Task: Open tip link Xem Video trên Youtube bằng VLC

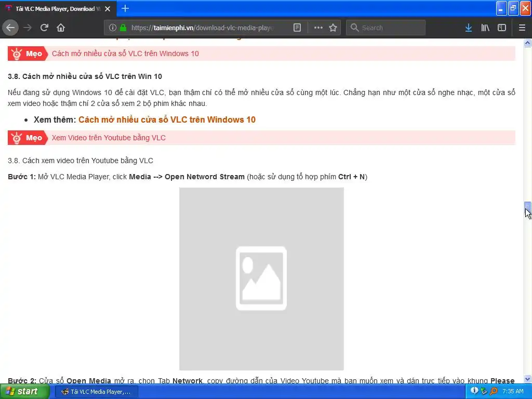Action: (109, 138)
